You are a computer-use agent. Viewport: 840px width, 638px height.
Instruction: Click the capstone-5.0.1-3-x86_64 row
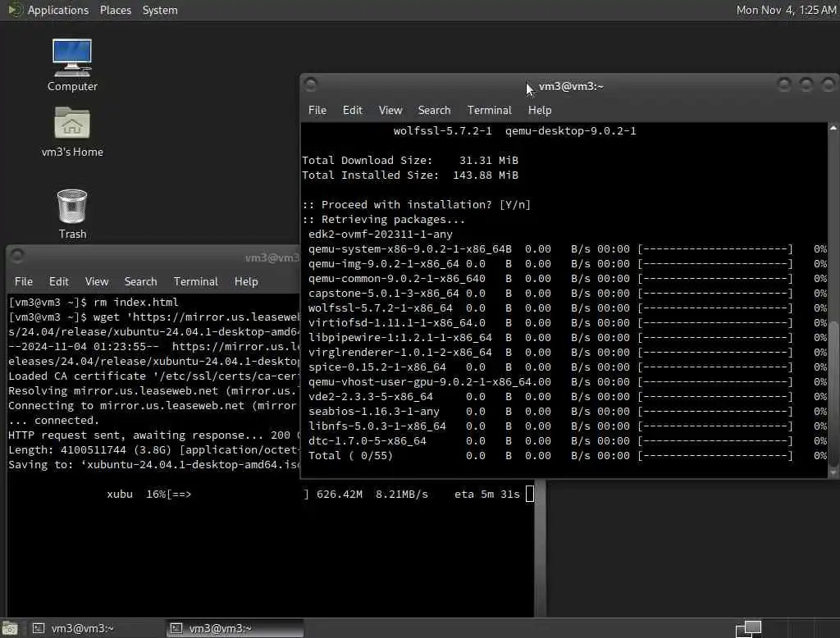[568, 294]
